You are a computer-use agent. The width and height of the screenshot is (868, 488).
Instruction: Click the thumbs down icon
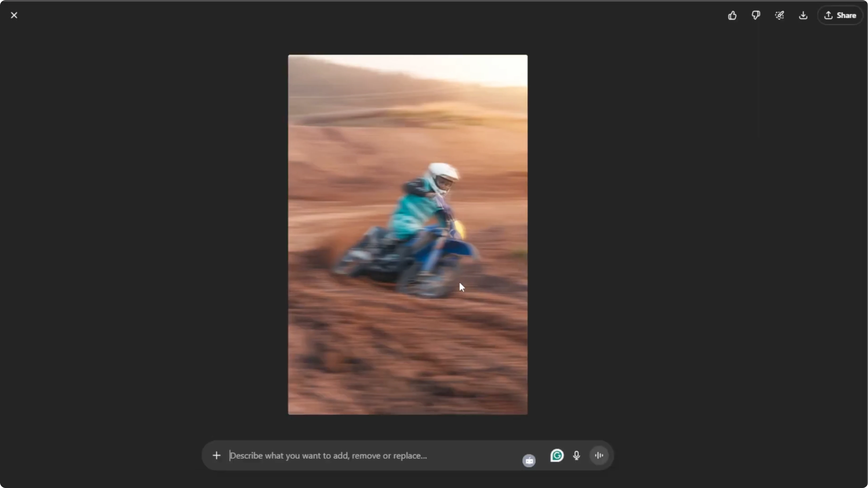(x=756, y=15)
